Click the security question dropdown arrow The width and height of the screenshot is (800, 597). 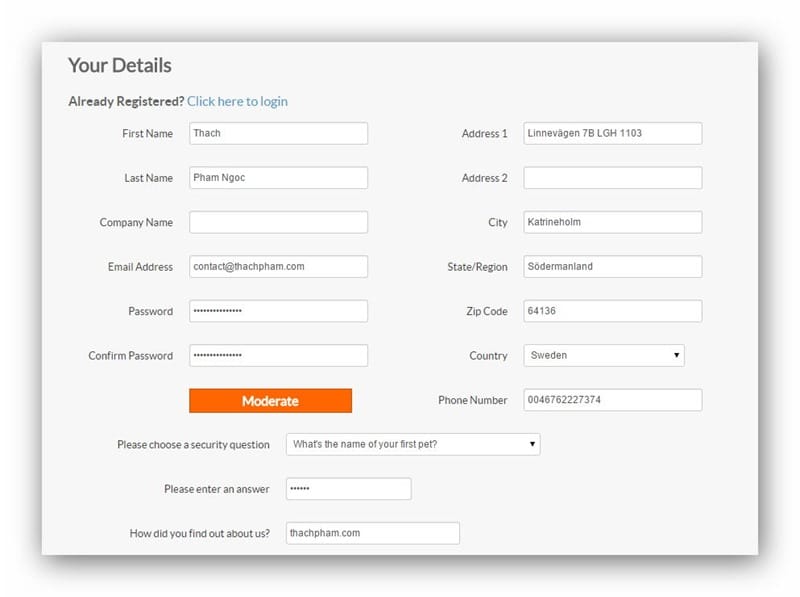tap(532, 444)
